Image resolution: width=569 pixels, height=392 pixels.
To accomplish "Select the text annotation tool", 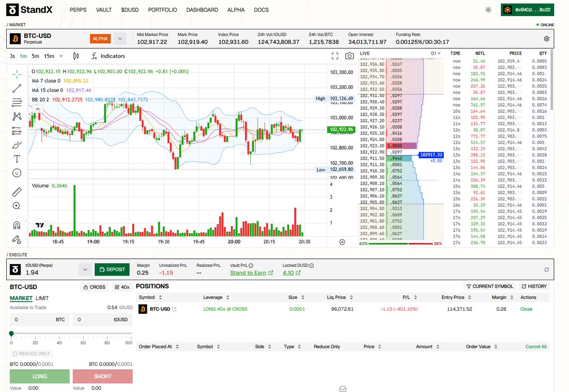I will 17,159.
